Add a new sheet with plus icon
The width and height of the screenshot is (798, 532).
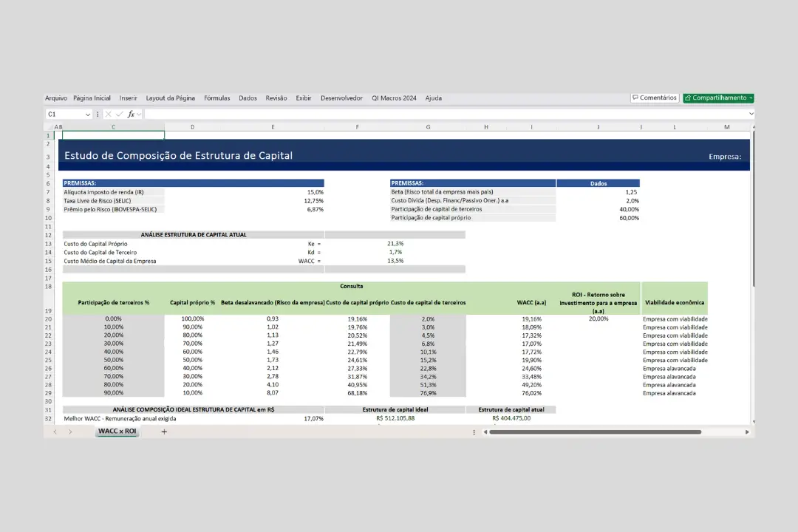[164, 432]
